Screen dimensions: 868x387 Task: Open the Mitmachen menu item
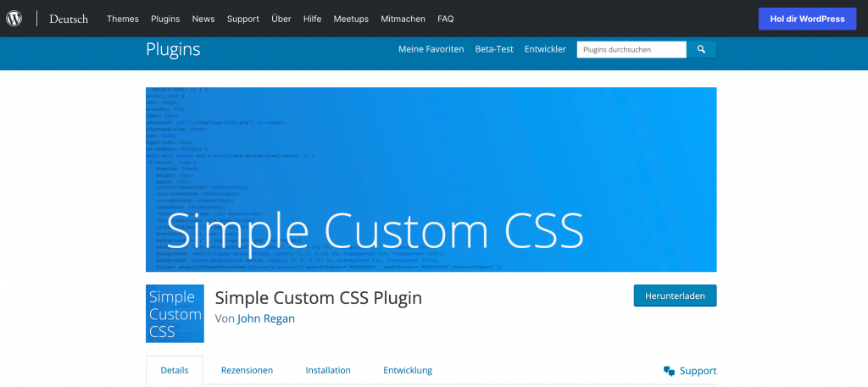[403, 19]
